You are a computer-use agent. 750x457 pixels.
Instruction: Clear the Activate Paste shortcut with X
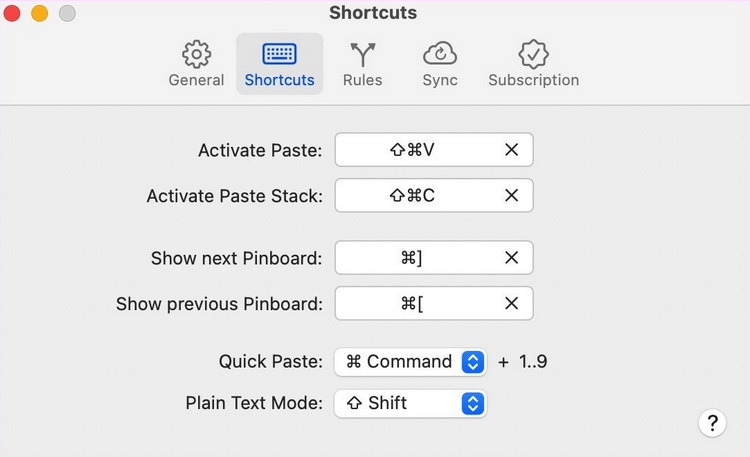click(511, 150)
